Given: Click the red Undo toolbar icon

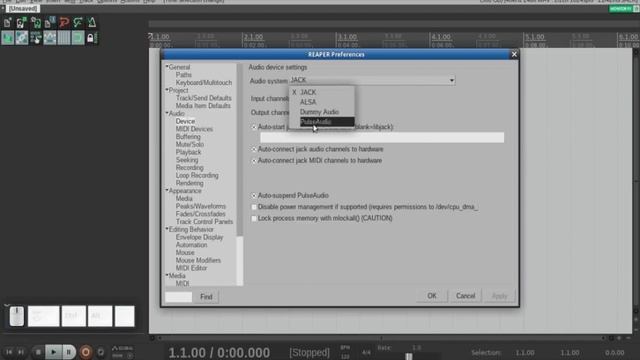Looking at the screenshot, I should click(64, 22).
